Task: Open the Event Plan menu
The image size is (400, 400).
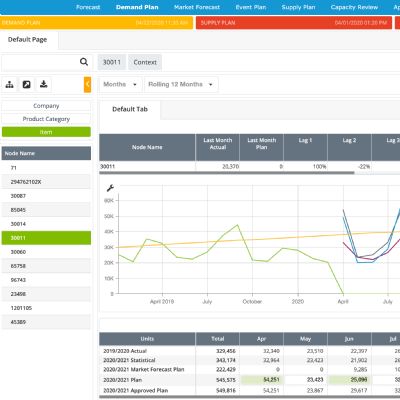Action: tap(251, 7)
